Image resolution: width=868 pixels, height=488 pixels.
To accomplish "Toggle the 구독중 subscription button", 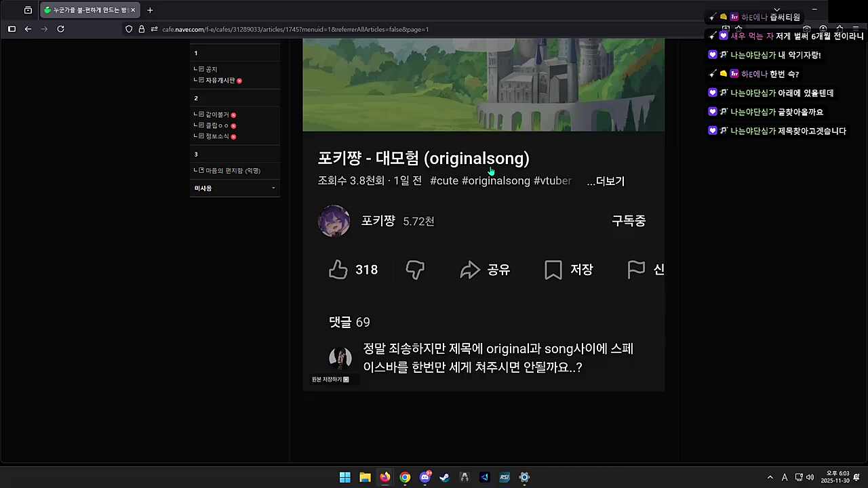I will pos(628,221).
